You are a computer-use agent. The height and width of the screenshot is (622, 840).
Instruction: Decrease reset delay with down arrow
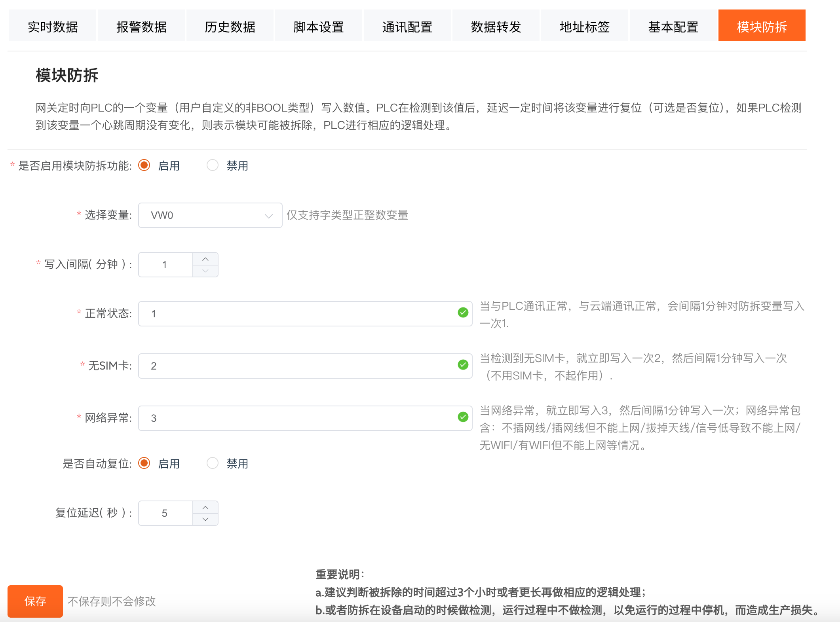205,519
